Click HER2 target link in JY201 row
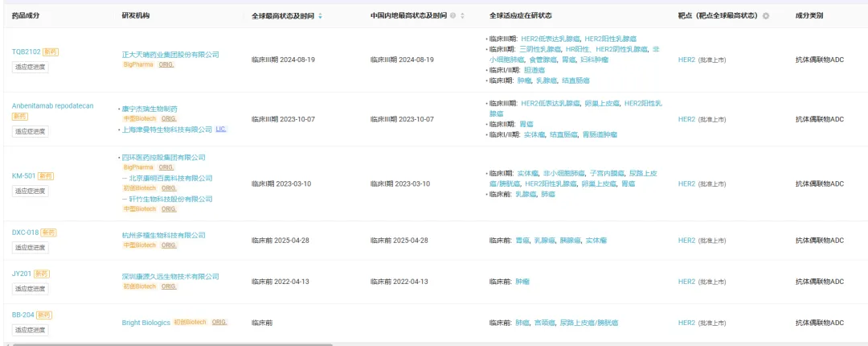 (686, 282)
